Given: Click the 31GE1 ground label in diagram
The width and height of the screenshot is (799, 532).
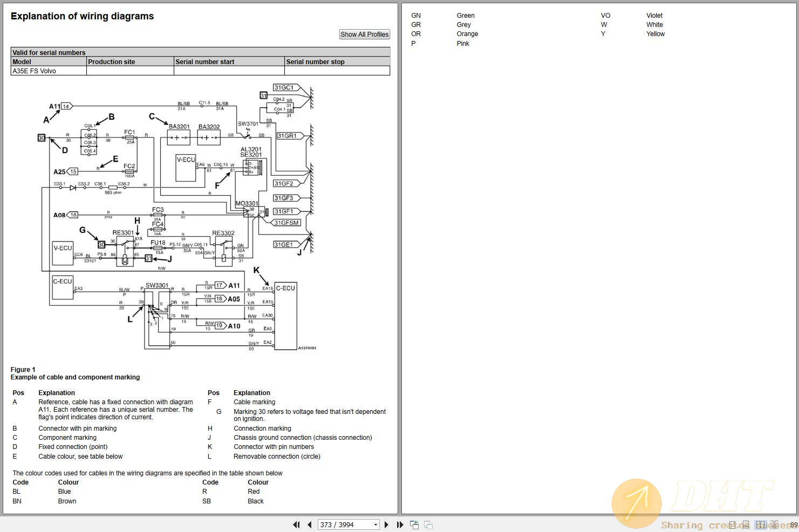Looking at the screenshot, I should coord(284,245).
